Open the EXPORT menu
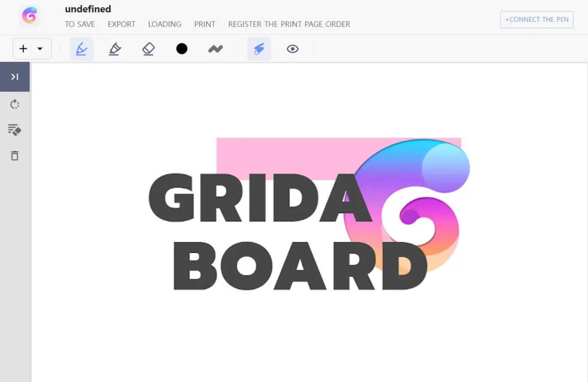 [121, 24]
